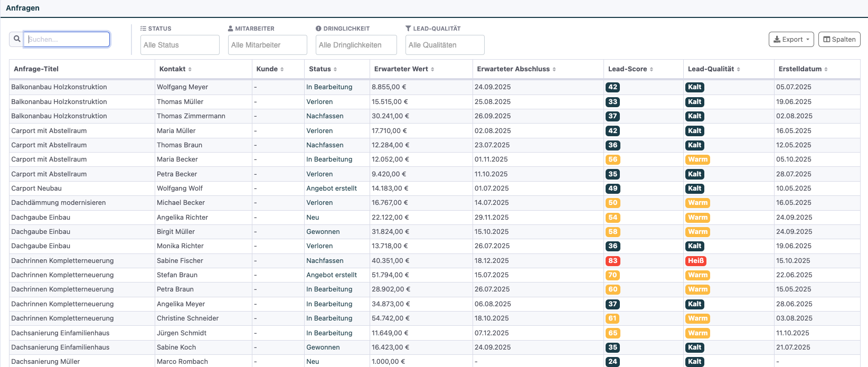Open the Alle Dringlichkeiten filter dropdown
Screen dimensions: 868x367
[356, 45]
